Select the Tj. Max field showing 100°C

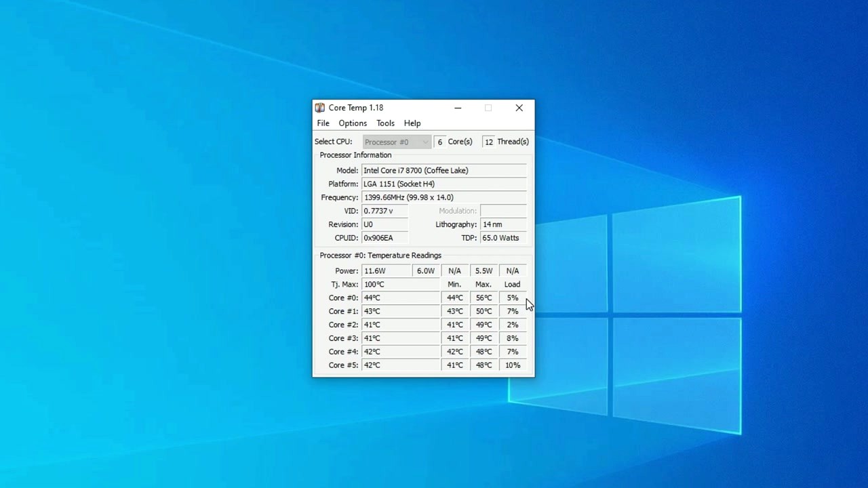(x=400, y=284)
